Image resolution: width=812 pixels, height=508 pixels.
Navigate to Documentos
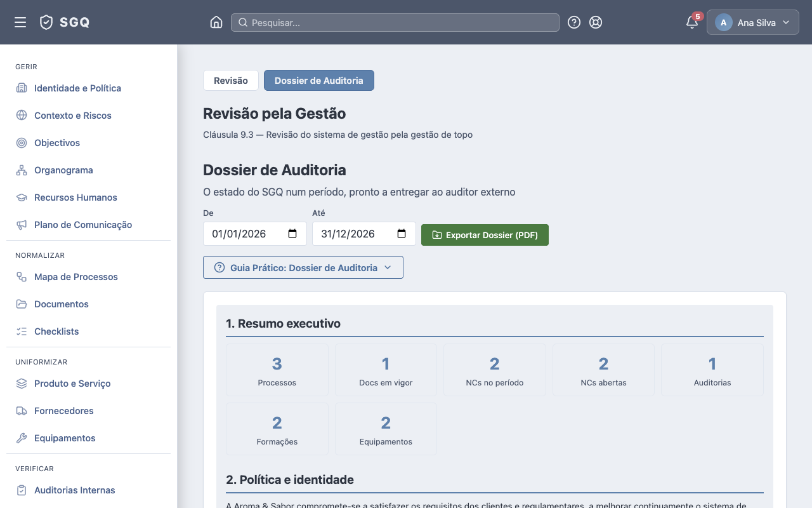click(x=89, y=304)
